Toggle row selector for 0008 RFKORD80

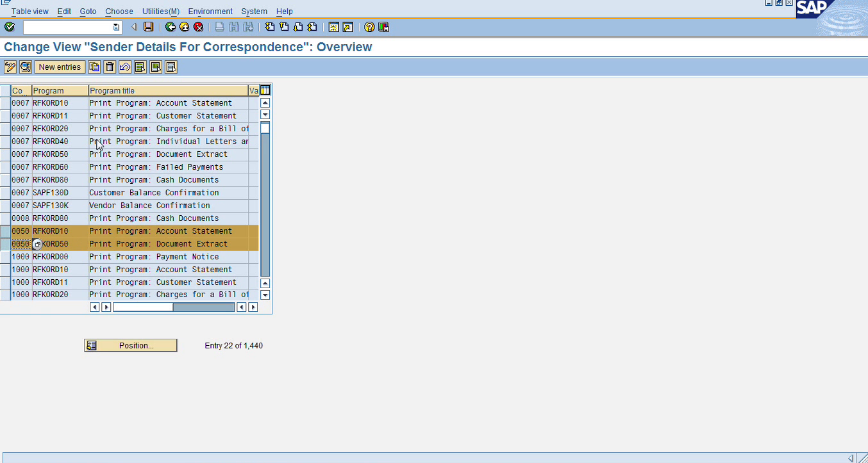pos(5,218)
